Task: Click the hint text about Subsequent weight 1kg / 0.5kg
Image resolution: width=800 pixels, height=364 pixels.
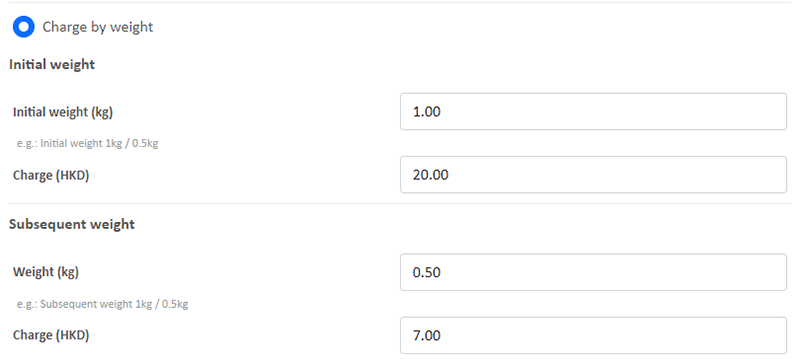Action: (103, 304)
